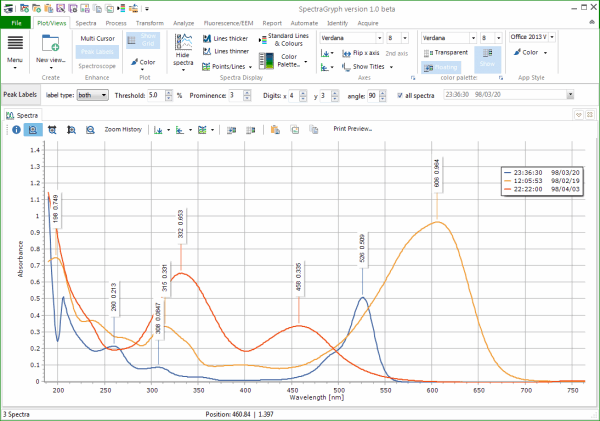The image size is (600, 421).
Task: Select the Spectra plot tab
Action: tap(23, 115)
